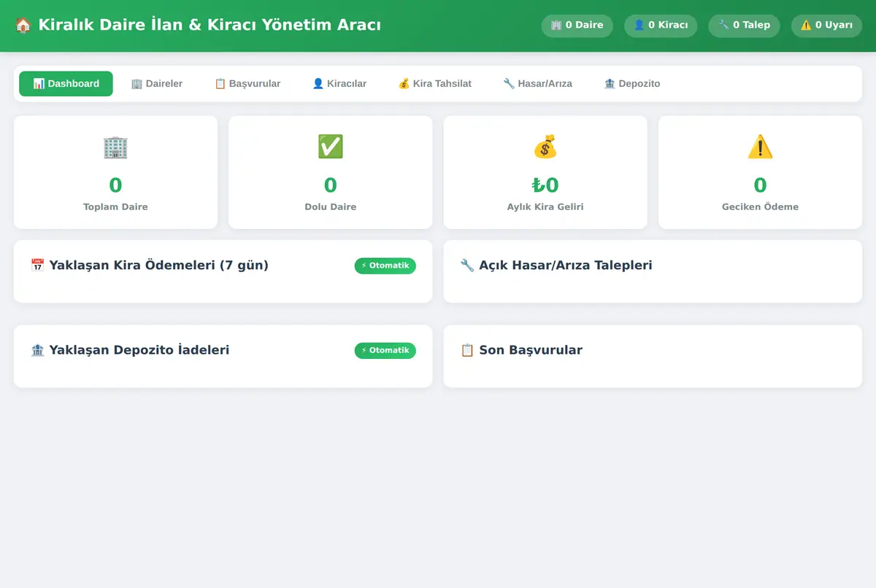Go to the Kiracılar tab
The image size is (876, 588).
[339, 84]
